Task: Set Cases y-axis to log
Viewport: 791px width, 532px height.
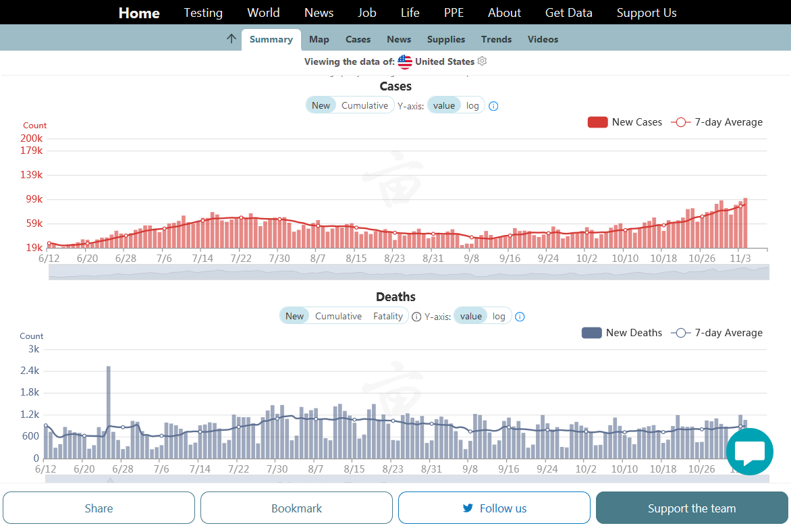Action: click(472, 105)
